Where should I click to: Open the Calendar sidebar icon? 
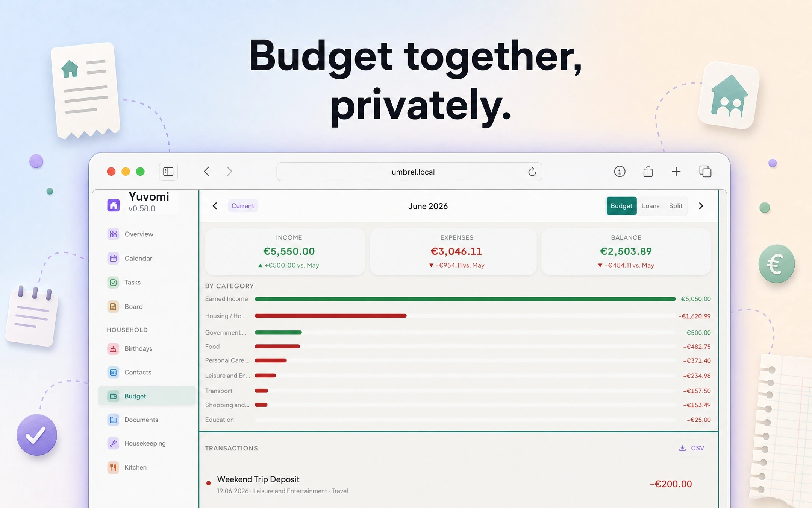click(113, 258)
